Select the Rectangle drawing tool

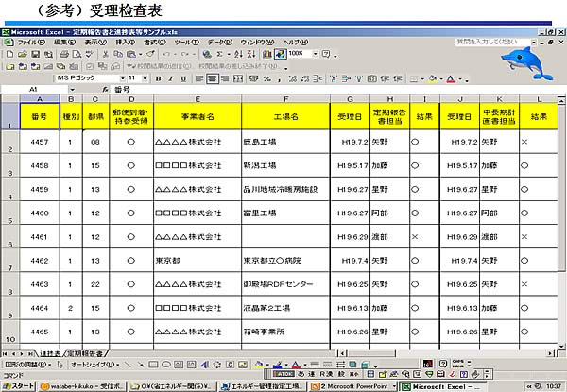tap(153, 365)
